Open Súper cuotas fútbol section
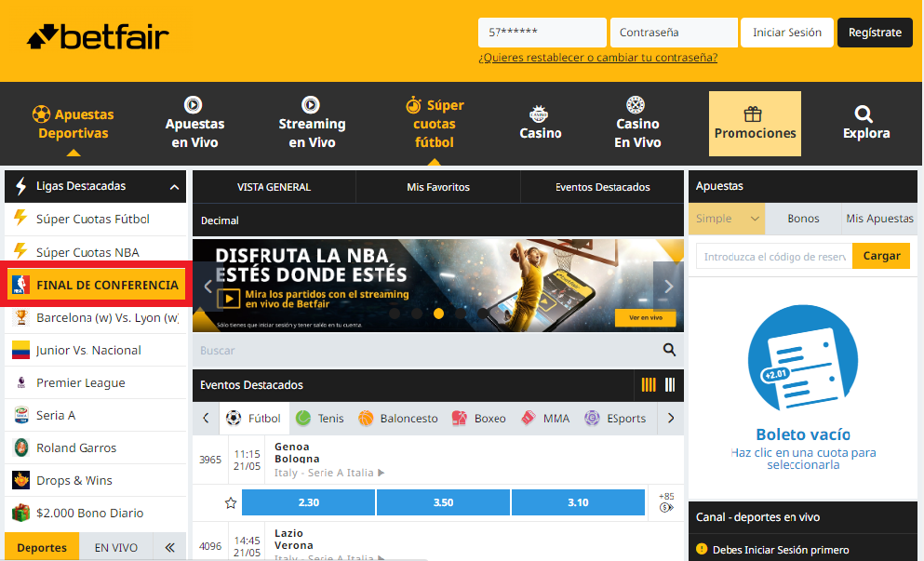 (435, 123)
